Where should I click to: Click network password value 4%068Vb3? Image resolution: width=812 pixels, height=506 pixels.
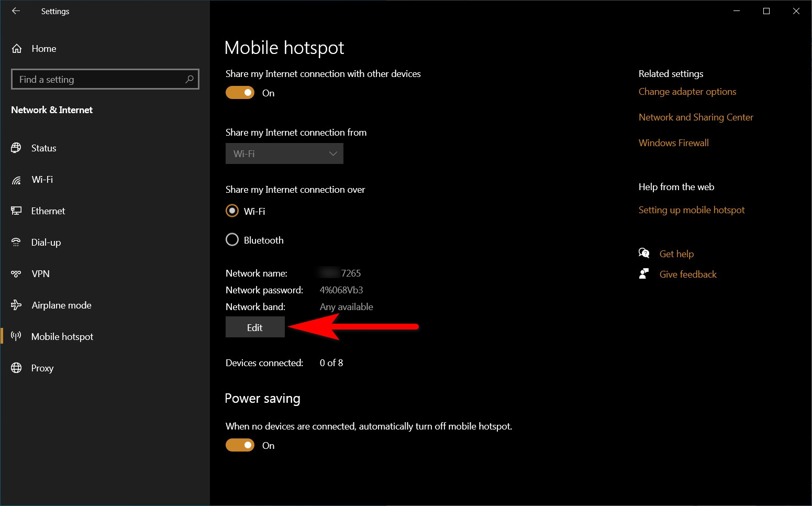point(341,290)
